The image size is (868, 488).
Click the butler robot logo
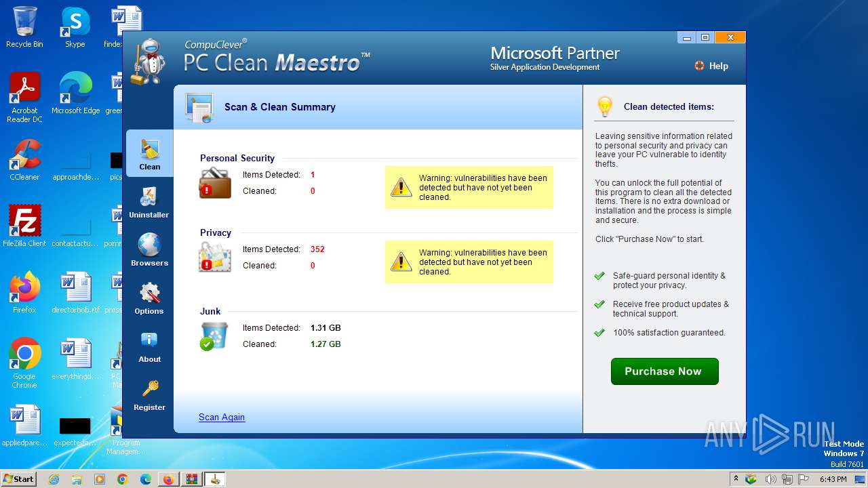[x=148, y=62]
